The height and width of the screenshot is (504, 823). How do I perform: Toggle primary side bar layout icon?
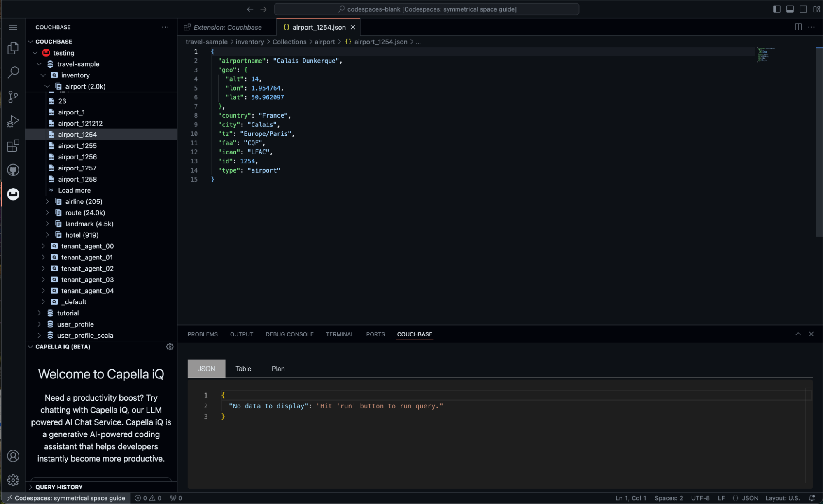tap(776, 9)
